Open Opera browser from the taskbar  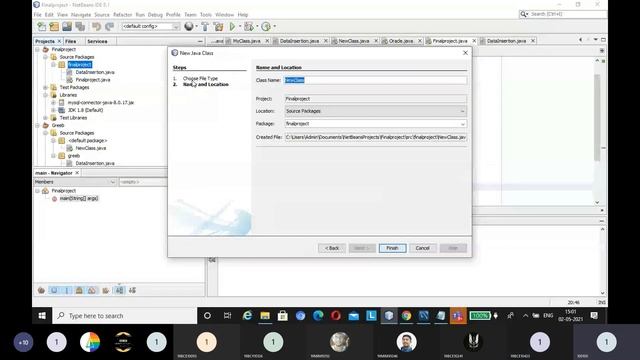[336, 316]
